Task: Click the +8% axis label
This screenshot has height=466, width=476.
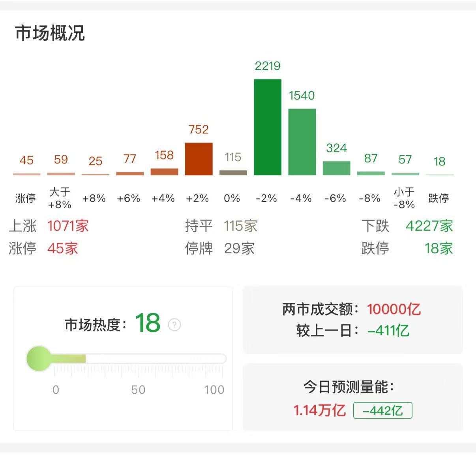Action: [x=94, y=198]
